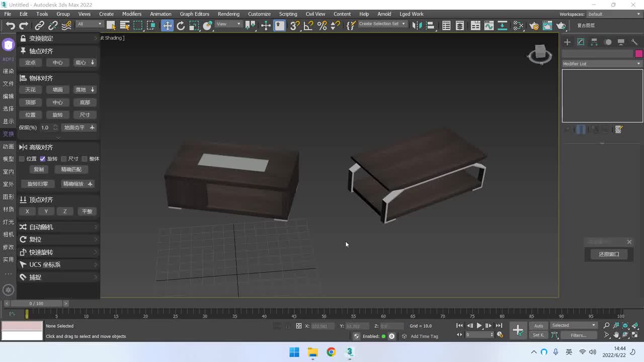Viewport: 644px width, 362px height.
Task: Open the Create panel plus icon
Action: [x=567, y=42]
